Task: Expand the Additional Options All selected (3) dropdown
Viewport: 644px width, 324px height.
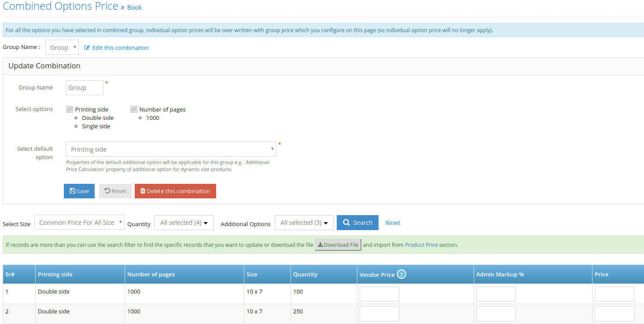Action: [304, 223]
